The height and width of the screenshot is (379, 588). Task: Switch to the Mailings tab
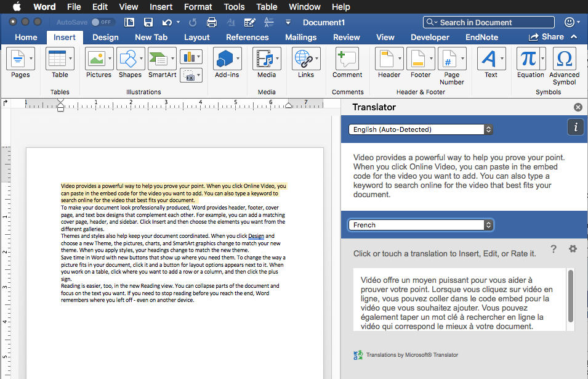300,37
